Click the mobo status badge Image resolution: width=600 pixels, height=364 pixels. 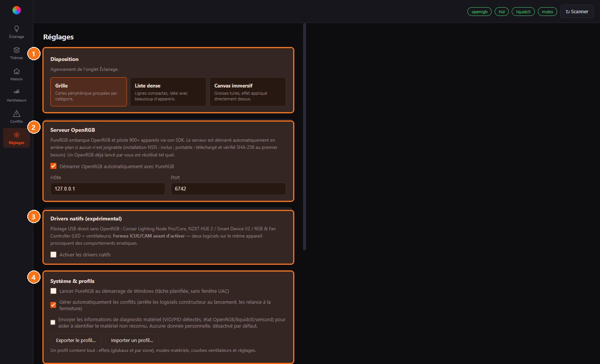coord(547,12)
